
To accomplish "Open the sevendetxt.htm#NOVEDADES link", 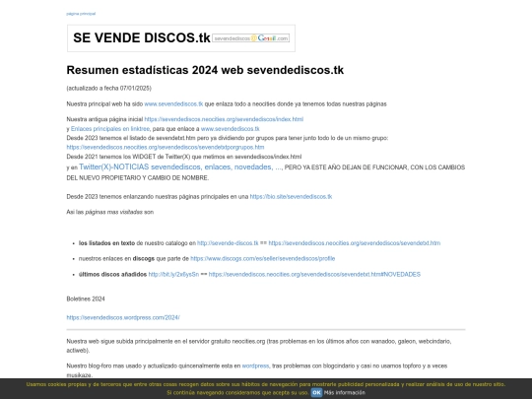I will [314, 274].
